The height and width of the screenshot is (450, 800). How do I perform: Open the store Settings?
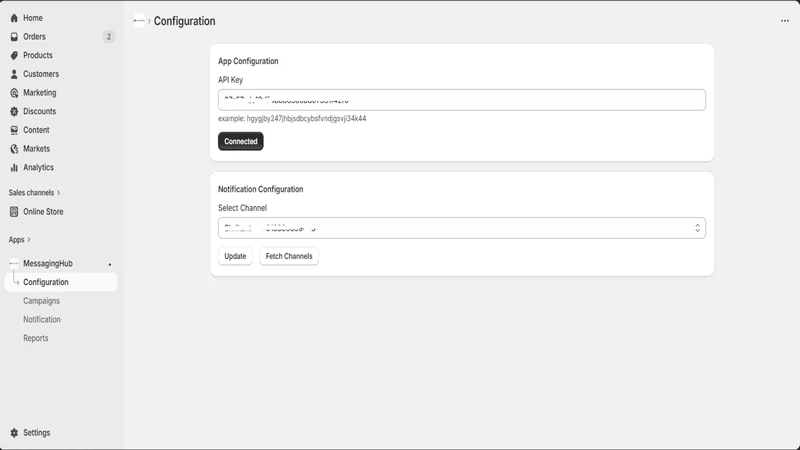36,433
